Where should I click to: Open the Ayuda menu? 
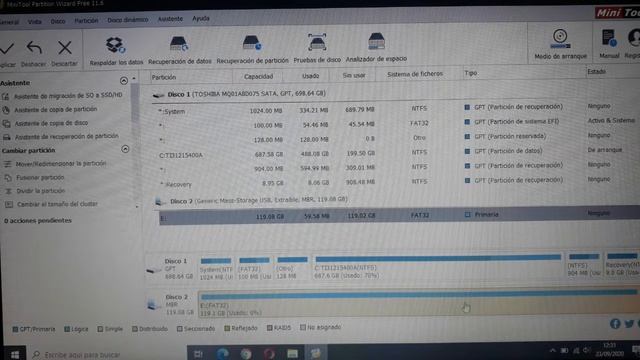coord(201,18)
